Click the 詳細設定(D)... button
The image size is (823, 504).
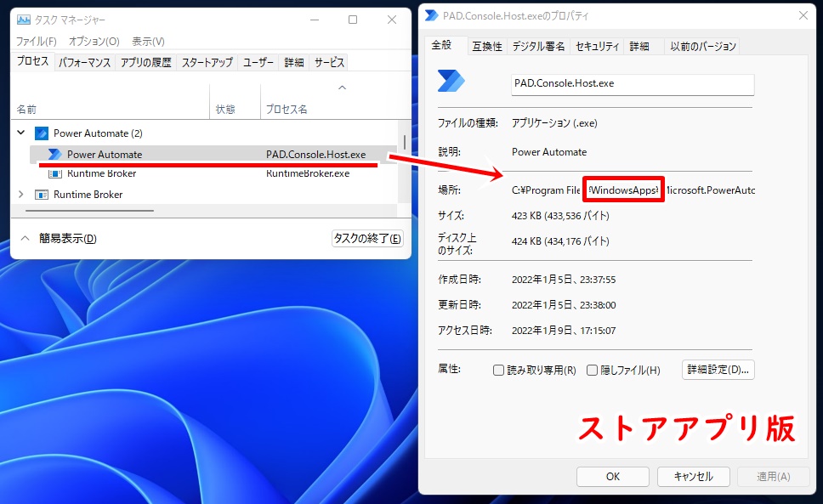coord(718,370)
